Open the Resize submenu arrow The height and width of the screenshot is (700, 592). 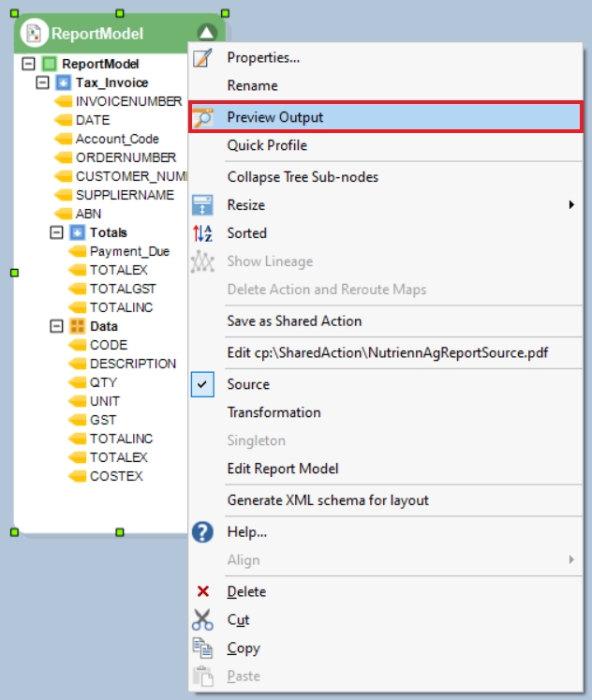pyautogui.click(x=571, y=205)
